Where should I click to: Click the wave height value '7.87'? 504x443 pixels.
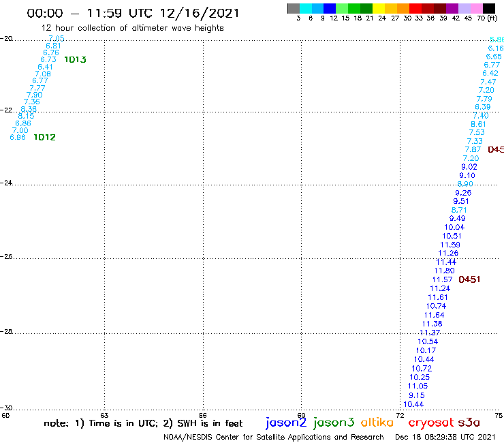click(473, 149)
